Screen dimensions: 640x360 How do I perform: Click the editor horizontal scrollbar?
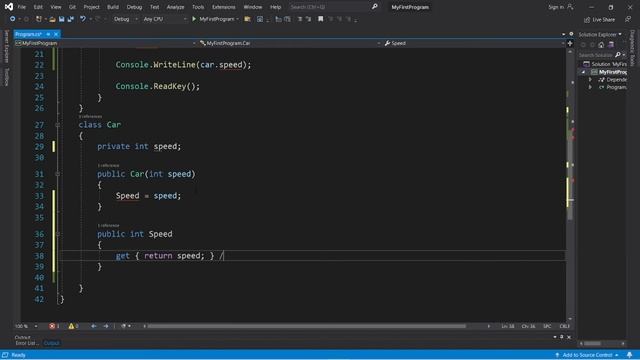pos(306,326)
